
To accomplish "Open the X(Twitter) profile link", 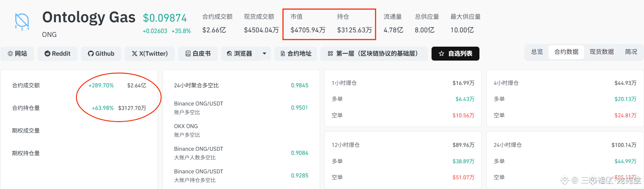I will [x=150, y=54].
